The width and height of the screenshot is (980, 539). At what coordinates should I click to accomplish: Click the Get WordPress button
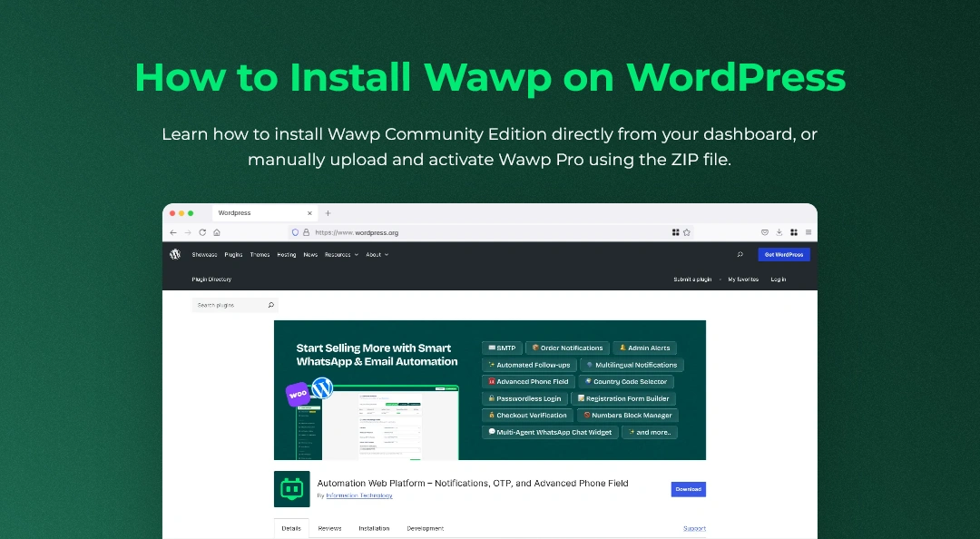[784, 254]
